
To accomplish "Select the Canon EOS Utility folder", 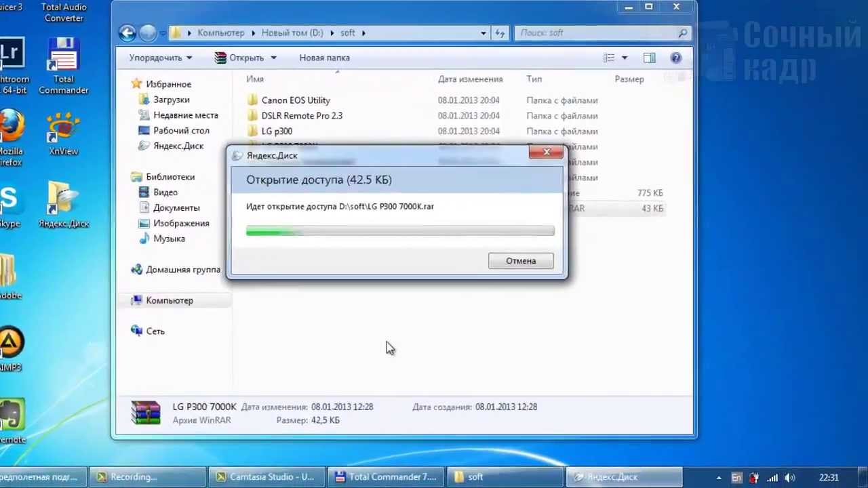I will (x=296, y=100).
